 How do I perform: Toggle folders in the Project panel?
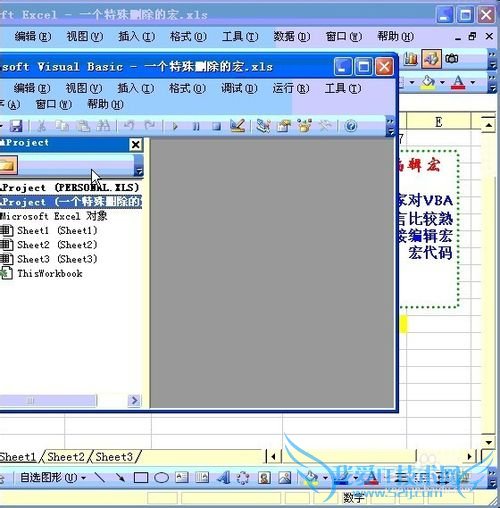pyautogui.click(x=8, y=165)
